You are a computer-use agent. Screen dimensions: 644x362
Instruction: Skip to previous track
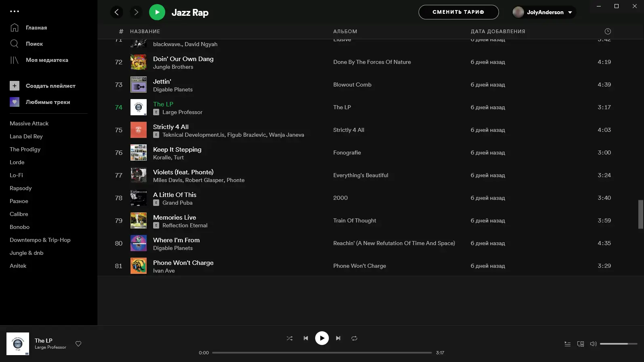tap(306, 338)
